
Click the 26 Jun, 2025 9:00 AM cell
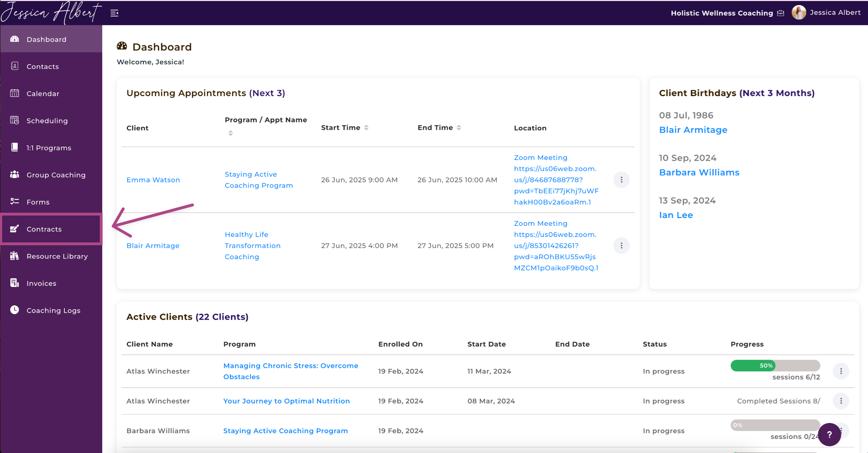[359, 180]
